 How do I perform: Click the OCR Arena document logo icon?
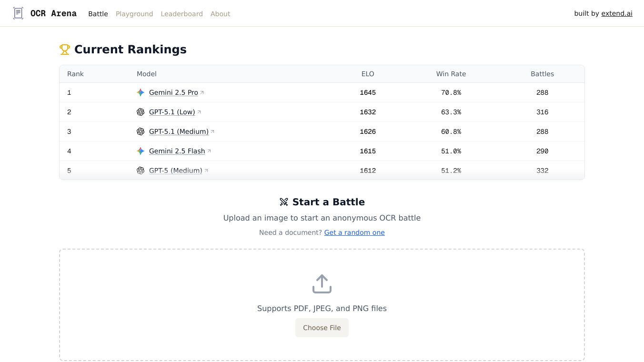pyautogui.click(x=18, y=13)
